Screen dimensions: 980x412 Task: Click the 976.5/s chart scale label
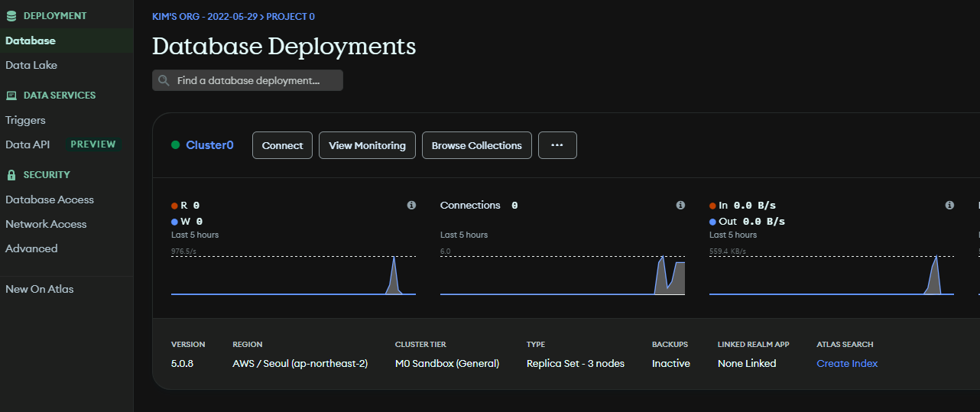pyautogui.click(x=183, y=251)
